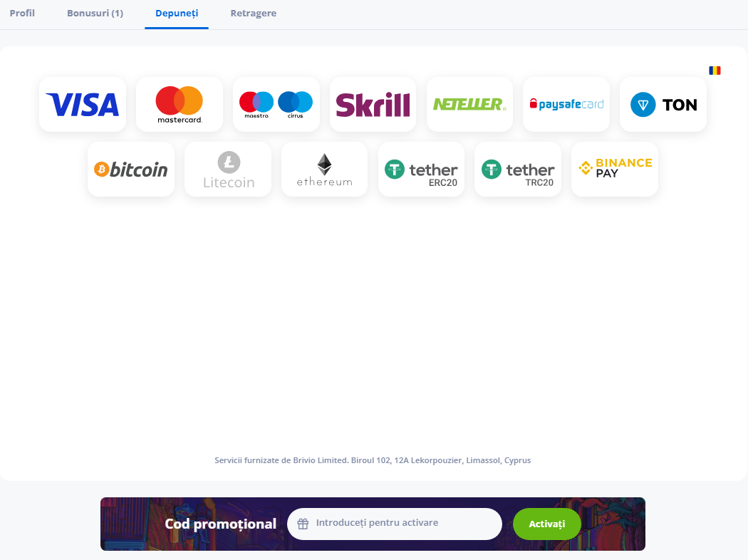The width and height of the screenshot is (748, 560).
Task: Select the VISA payment method
Action: 83,105
